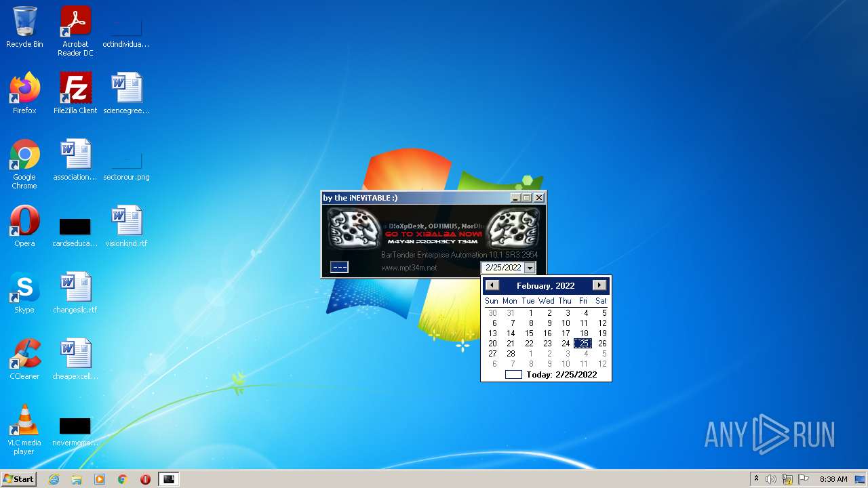Click the Show desktop button

[x=861, y=479]
